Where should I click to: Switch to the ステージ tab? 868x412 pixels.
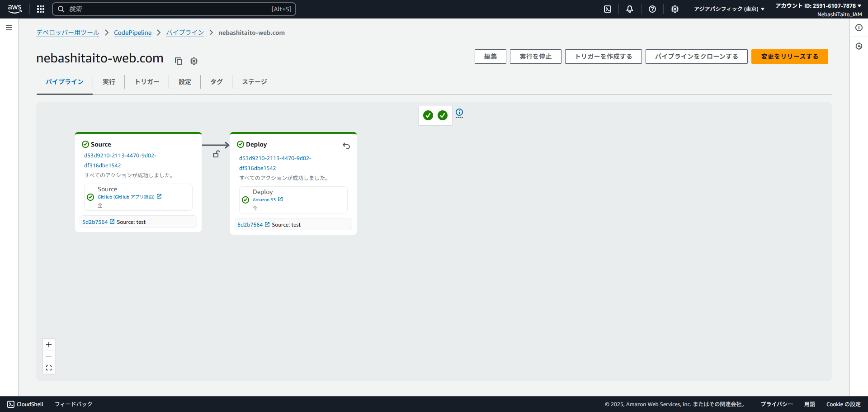click(255, 82)
